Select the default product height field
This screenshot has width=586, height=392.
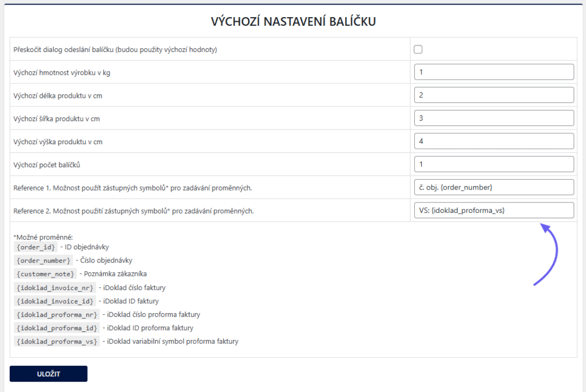point(493,140)
